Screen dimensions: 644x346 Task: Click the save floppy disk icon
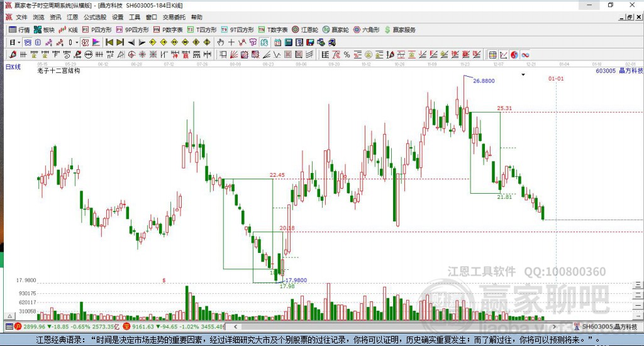pyautogui.click(x=310, y=42)
